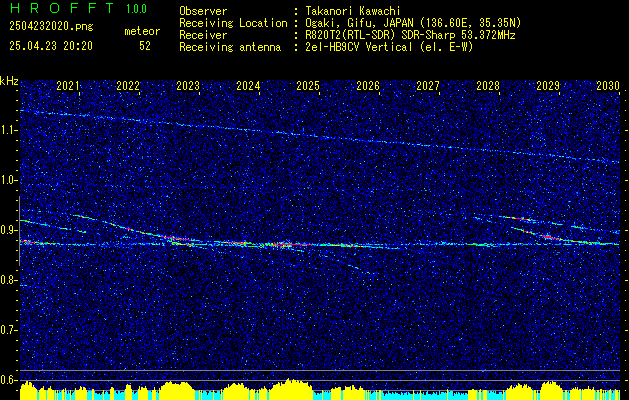Click the 2026 time axis marker

pos(368,85)
